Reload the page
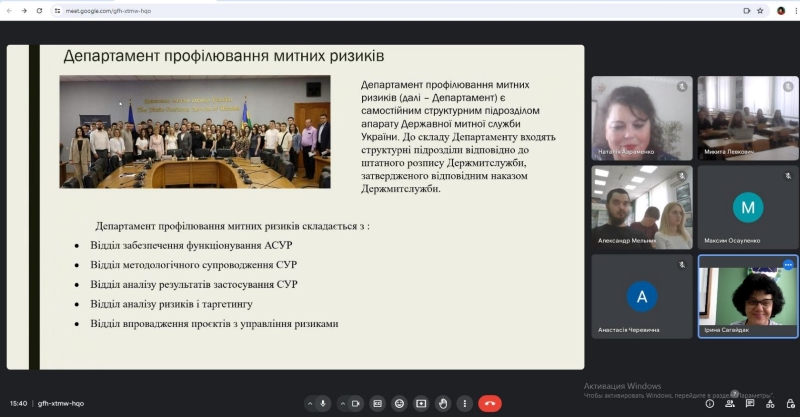 (x=39, y=11)
